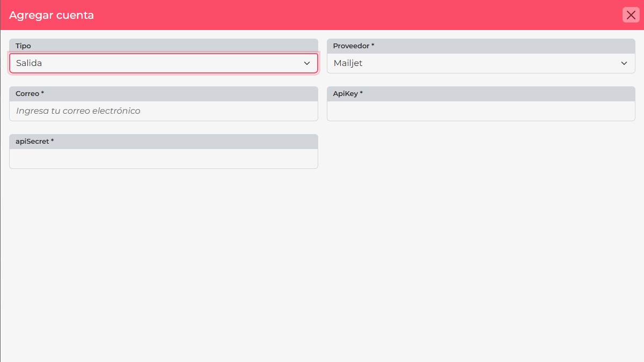Click the apiSecret * field label
Screen dimensions: 644x362
[x=34, y=142]
